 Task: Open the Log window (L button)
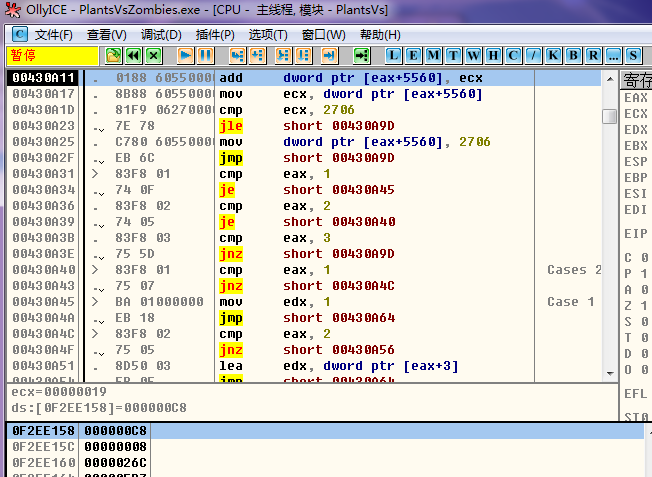pos(393,55)
